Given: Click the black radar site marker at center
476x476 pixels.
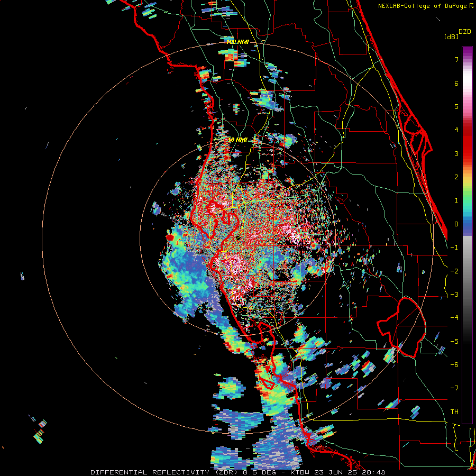Looking at the screenshot, I should [238, 237].
